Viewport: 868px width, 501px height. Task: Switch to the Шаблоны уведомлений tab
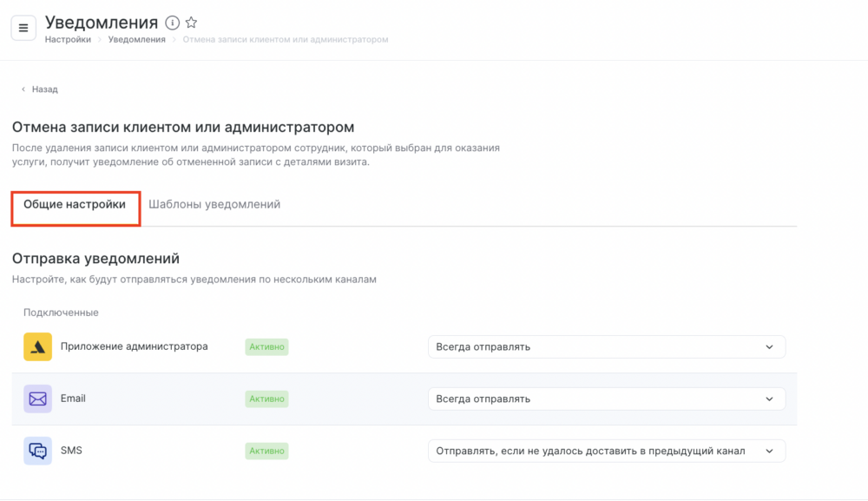tap(214, 205)
